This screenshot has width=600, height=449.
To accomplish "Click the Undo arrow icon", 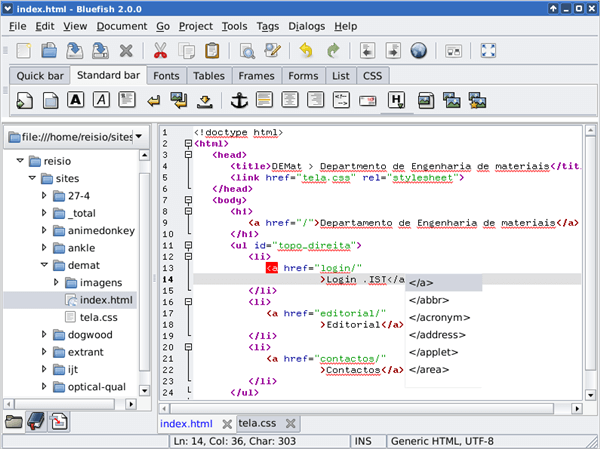I will 305,50.
